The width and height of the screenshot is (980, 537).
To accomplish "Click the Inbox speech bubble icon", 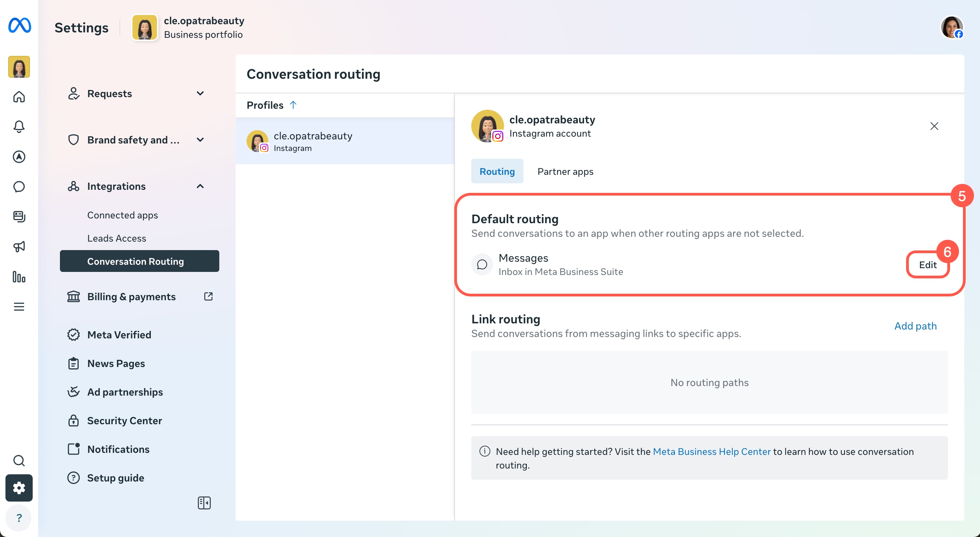I will pyautogui.click(x=19, y=186).
